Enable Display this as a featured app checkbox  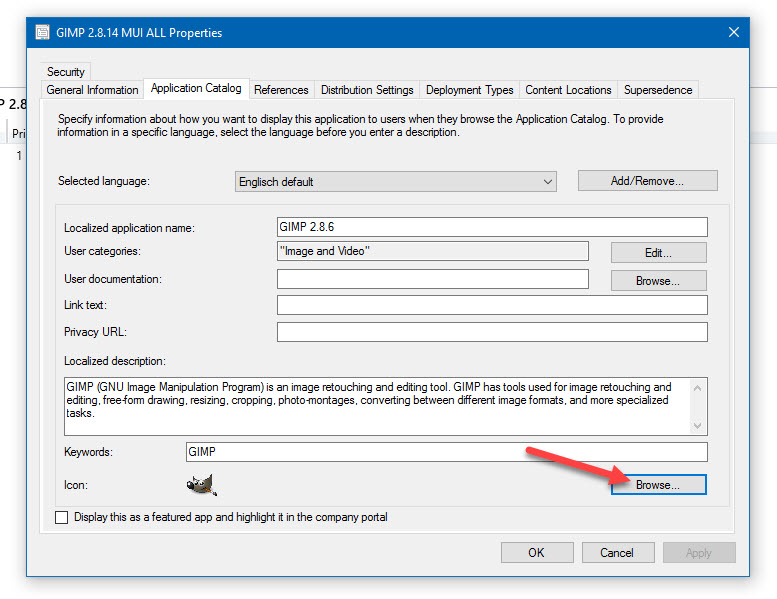click(x=61, y=517)
